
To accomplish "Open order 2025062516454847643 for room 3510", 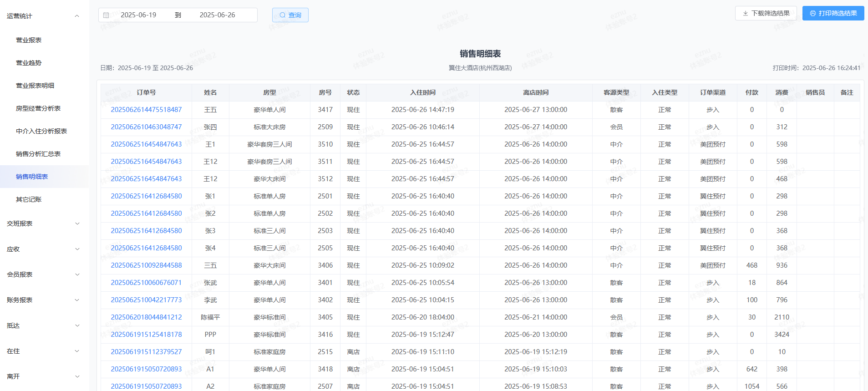I will coord(146,144).
